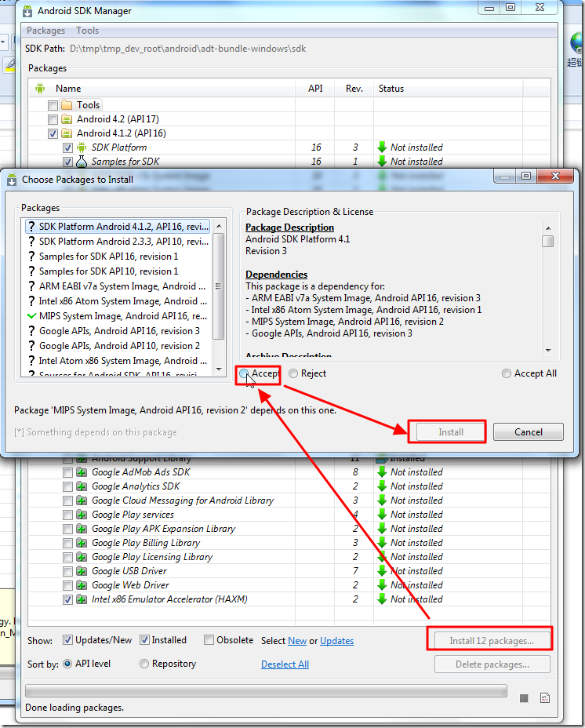Tick the Tools folder checkbox
The height and width of the screenshot is (728, 585).
coord(53,105)
